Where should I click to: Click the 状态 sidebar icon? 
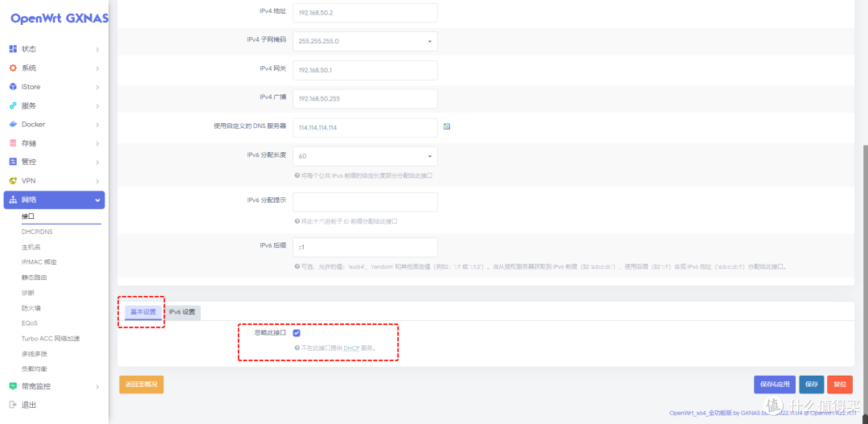click(x=14, y=49)
